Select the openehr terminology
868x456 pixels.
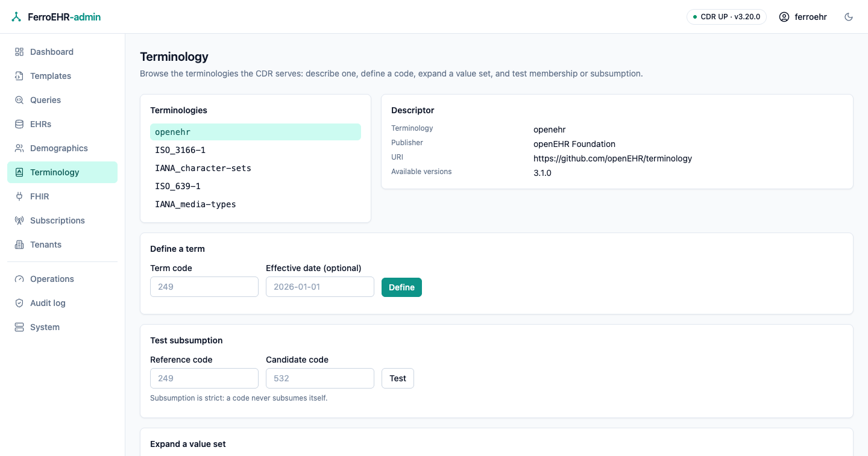(x=256, y=132)
